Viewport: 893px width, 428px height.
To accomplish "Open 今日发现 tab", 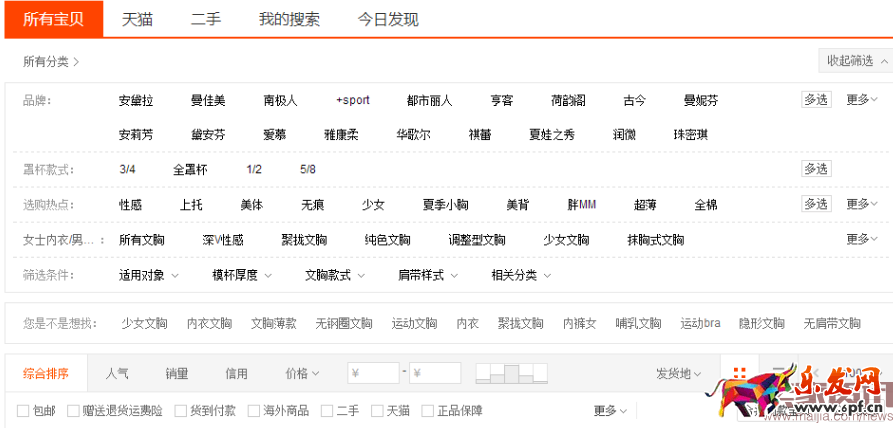I will click(388, 19).
